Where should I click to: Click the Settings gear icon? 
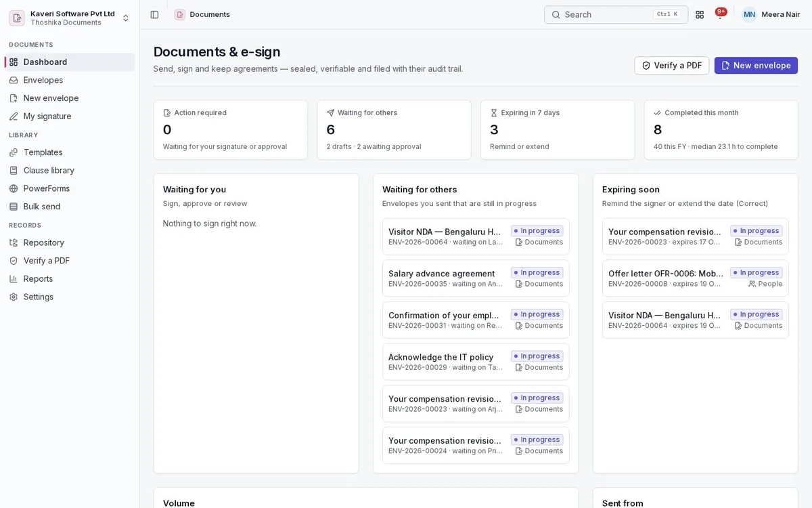click(14, 297)
